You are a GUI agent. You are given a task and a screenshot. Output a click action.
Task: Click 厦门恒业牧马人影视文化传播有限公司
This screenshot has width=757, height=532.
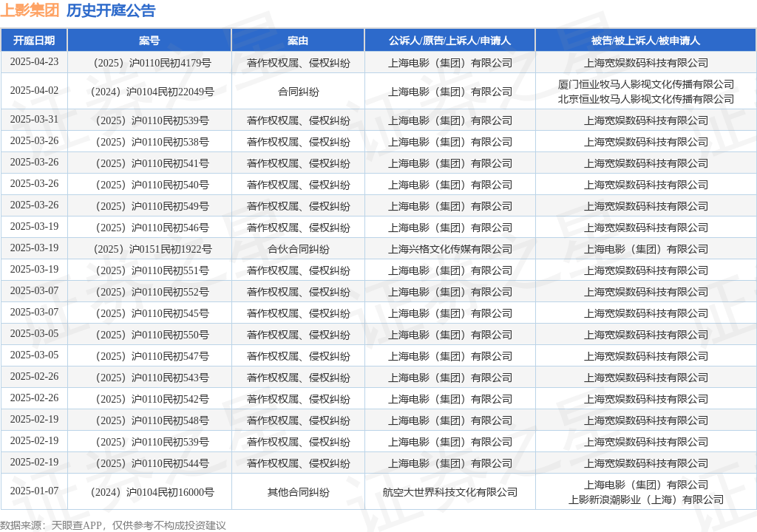(x=646, y=84)
